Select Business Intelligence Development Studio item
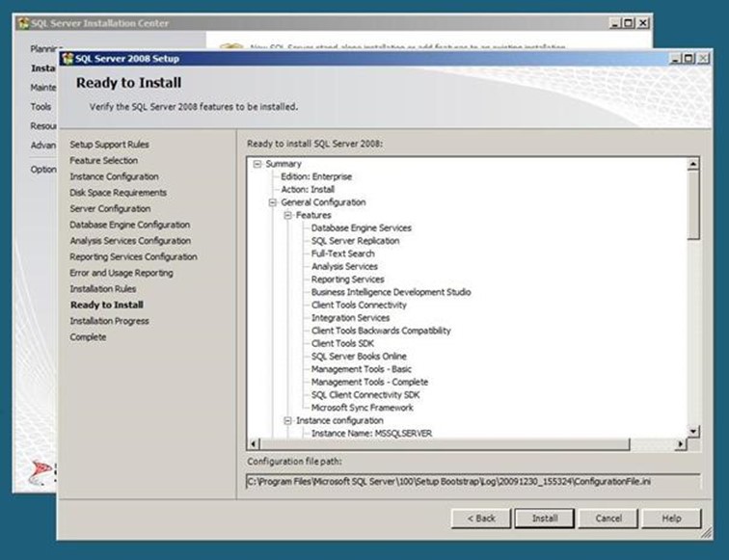Viewport: 729px width, 560px height. pyautogui.click(x=391, y=292)
